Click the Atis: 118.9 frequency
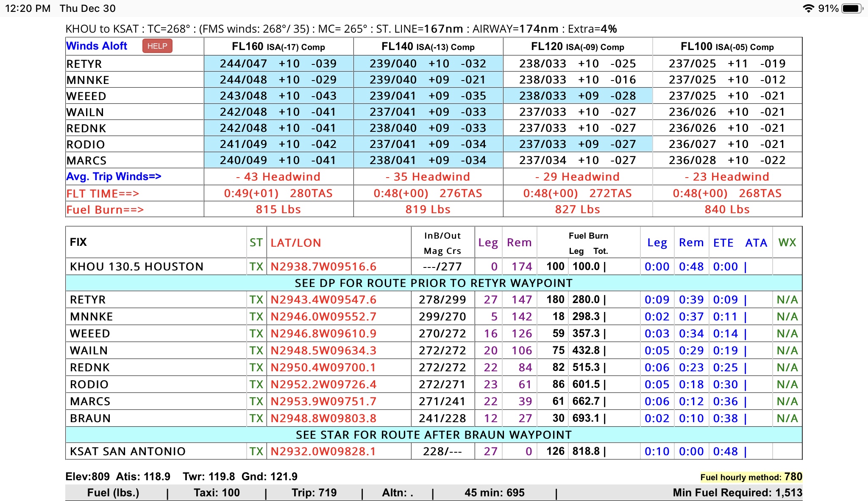The height and width of the screenshot is (501, 868). coord(143,476)
